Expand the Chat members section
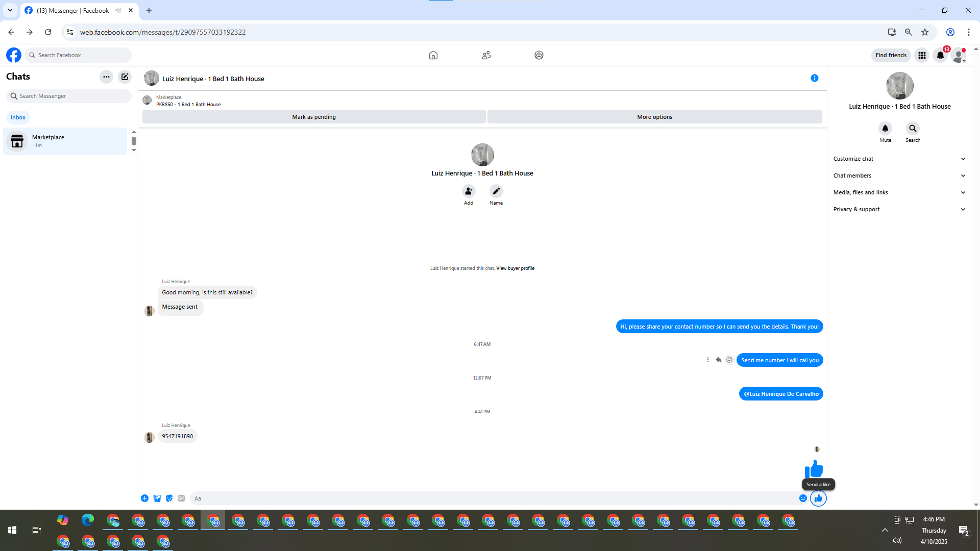Viewport: 980px width, 551px height. pos(899,176)
